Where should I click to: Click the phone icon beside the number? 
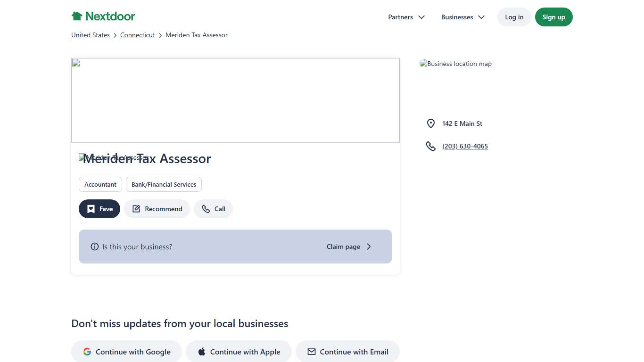(430, 146)
